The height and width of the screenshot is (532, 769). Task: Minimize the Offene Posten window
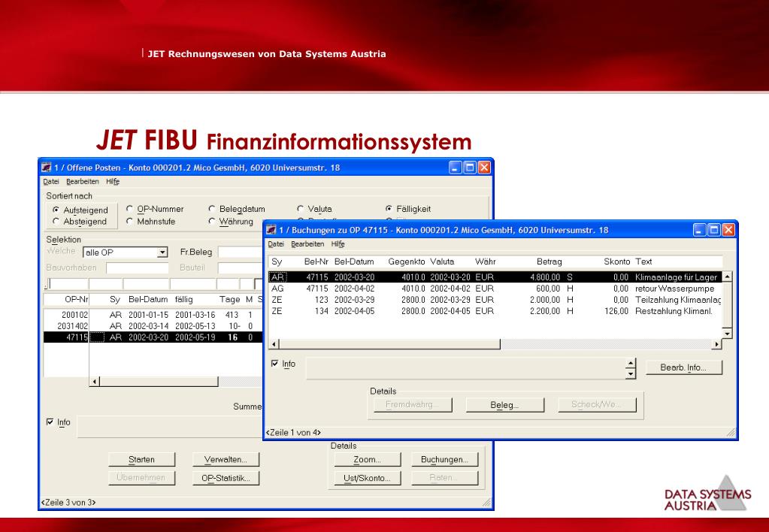pyautogui.click(x=456, y=168)
